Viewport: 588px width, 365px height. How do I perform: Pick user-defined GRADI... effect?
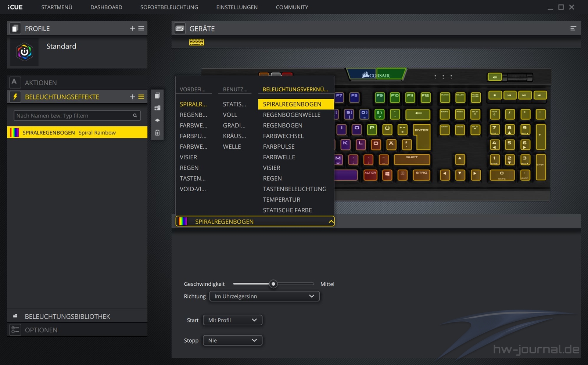[234, 125]
